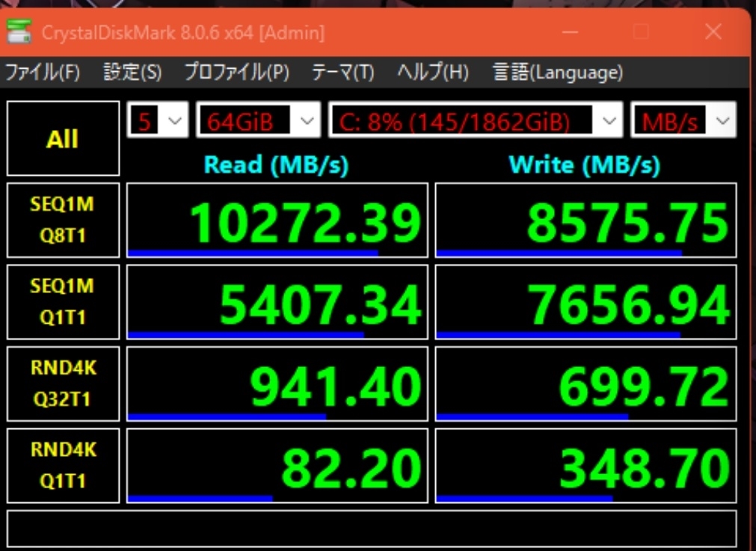Click the 10272.39 read result
Viewport: 756px width, 551px height.
point(277,220)
